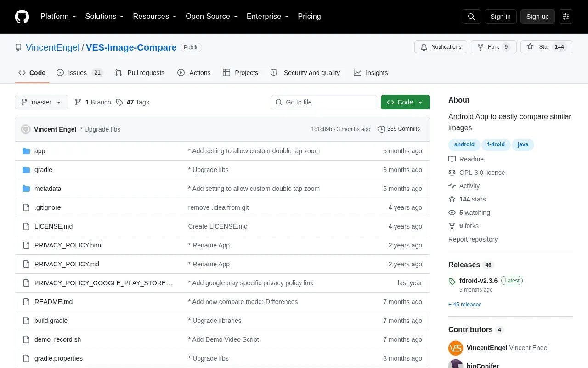Click the scale icon beside GPL-3.0 license
This screenshot has height=368, width=588.
(452, 172)
